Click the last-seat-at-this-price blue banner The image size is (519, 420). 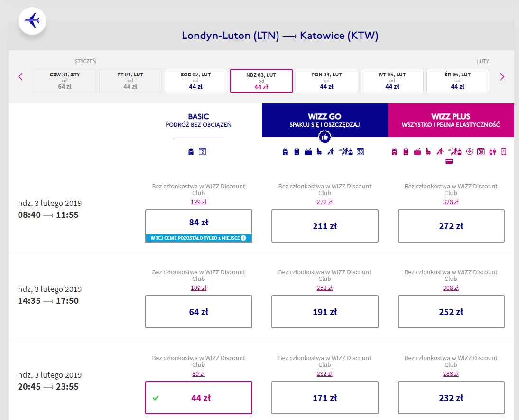(x=199, y=238)
